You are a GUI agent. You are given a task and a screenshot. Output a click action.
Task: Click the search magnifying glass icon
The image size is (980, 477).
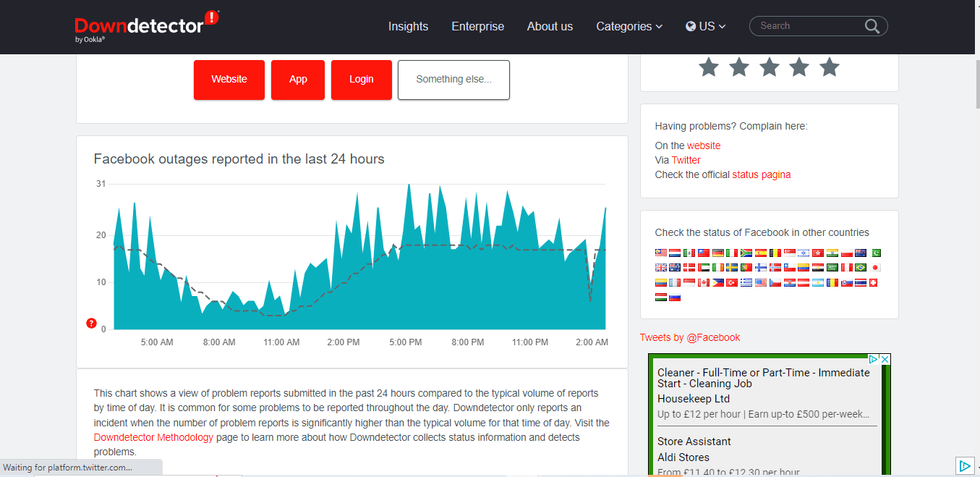(872, 27)
